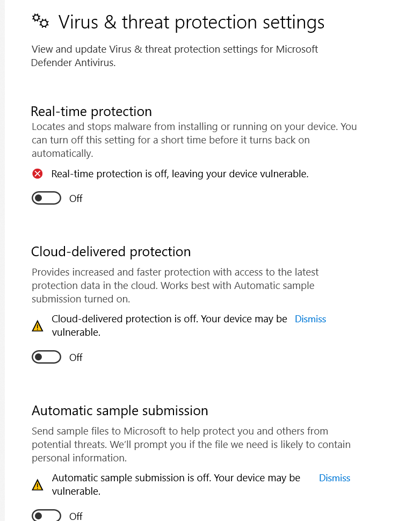
Task: Click the yellow warning icon for Cloud-delivered protection
Action: (38, 326)
